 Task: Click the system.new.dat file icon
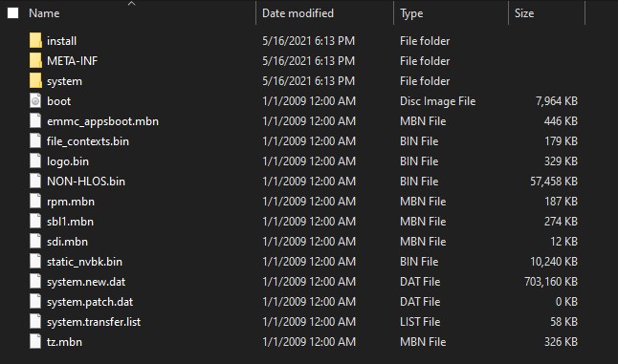click(35, 282)
